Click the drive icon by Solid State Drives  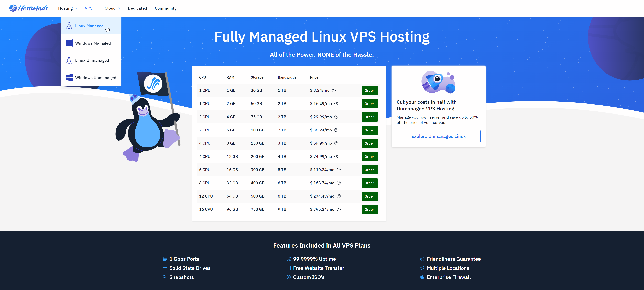pos(165,268)
